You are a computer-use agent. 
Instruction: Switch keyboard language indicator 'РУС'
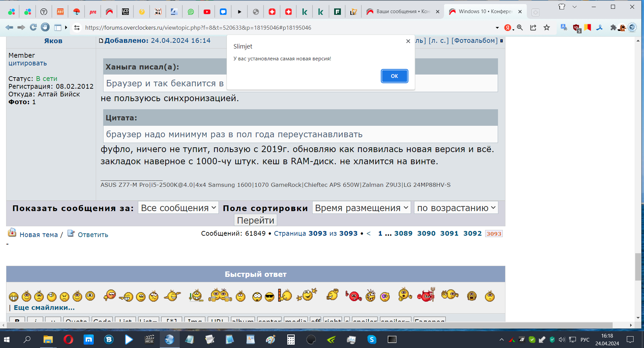pyautogui.click(x=585, y=340)
